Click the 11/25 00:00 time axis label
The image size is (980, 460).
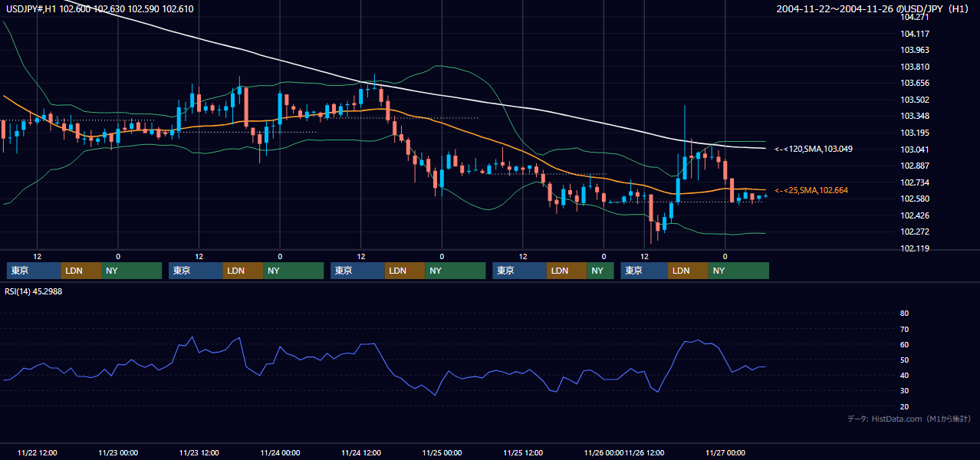[x=442, y=453]
